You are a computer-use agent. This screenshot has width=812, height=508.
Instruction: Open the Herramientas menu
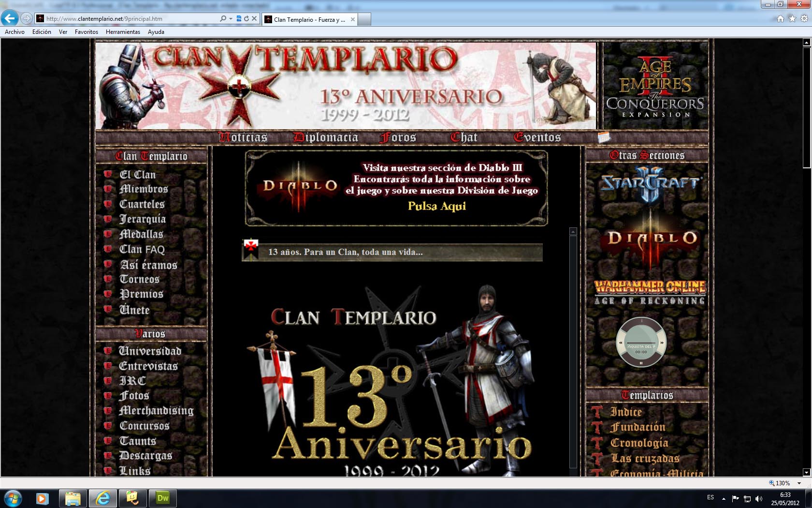point(123,32)
